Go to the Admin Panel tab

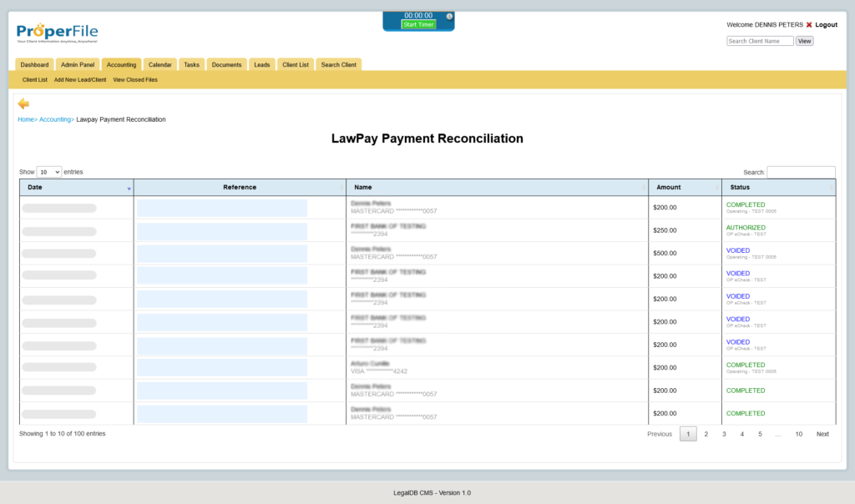point(78,65)
